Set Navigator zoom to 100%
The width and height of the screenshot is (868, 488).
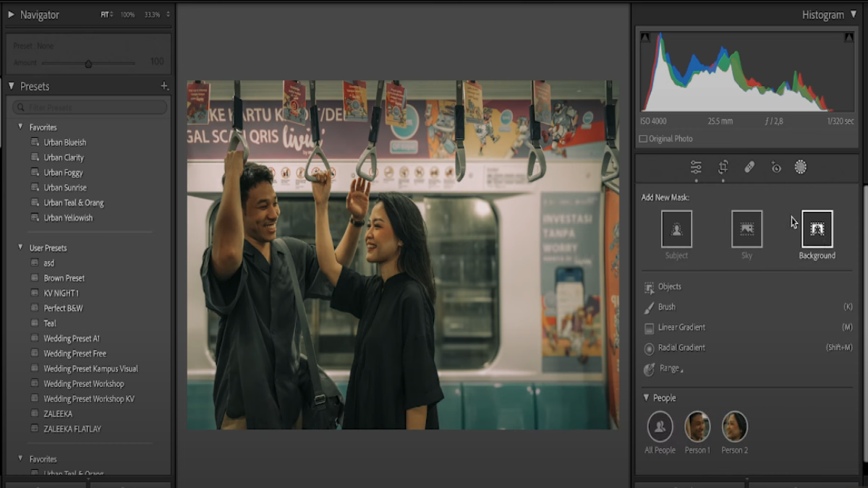tap(127, 14)
